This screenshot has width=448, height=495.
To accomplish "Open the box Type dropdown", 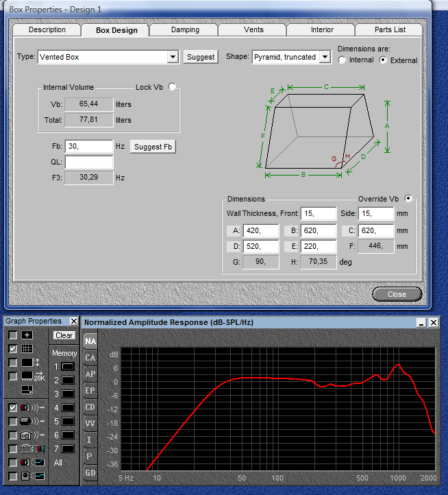I will coord(173,57).
